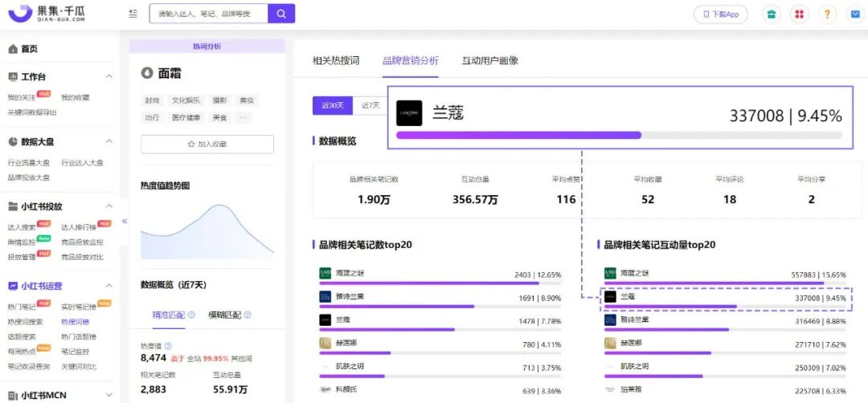Click the double-arrow collapse panel icon
Viewport: 868px width, 403px height.
[x=125, y=221]
